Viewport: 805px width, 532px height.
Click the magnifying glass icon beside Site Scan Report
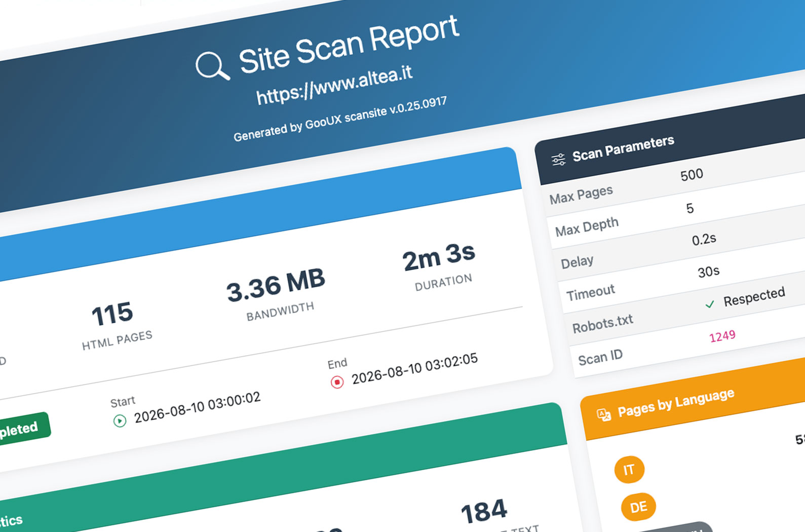[213, 66]
